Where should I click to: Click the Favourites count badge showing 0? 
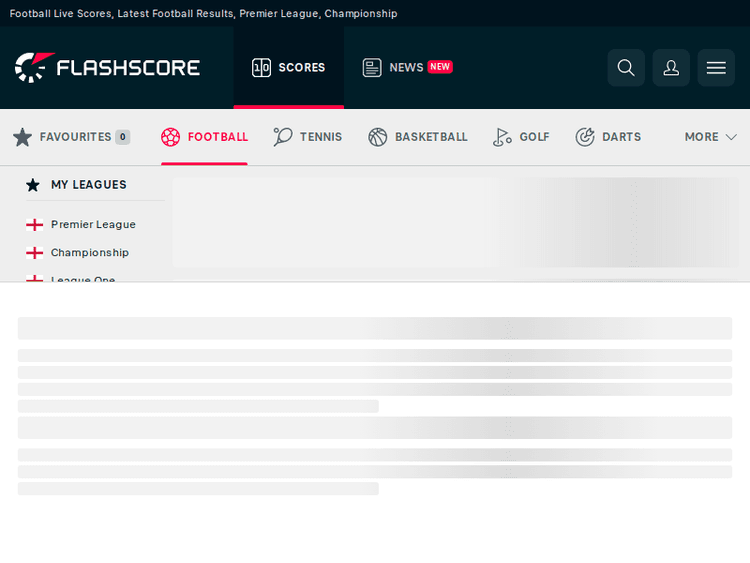point(122,137)
